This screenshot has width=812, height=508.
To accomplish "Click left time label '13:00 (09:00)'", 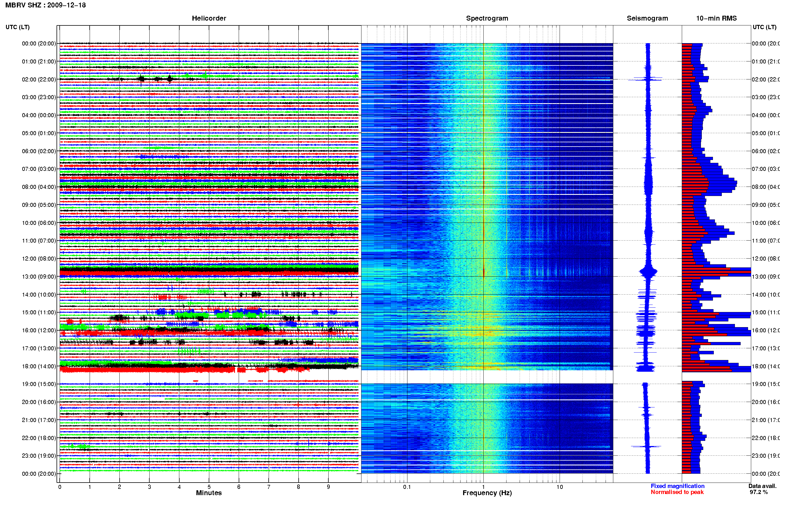I will [x=39, y=277].
